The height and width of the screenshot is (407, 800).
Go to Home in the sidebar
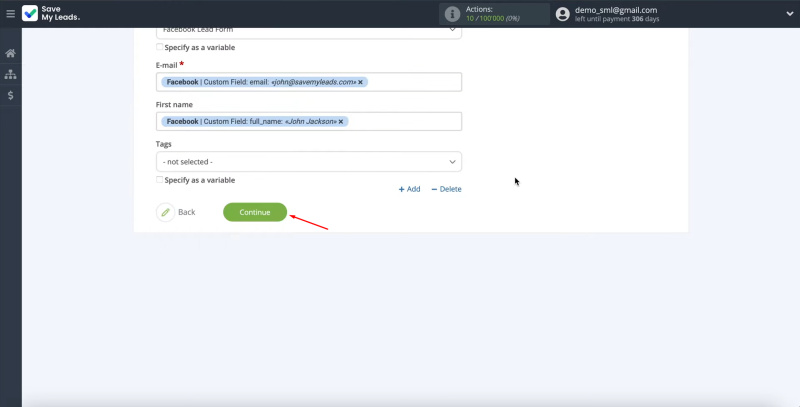pos(10,53)
